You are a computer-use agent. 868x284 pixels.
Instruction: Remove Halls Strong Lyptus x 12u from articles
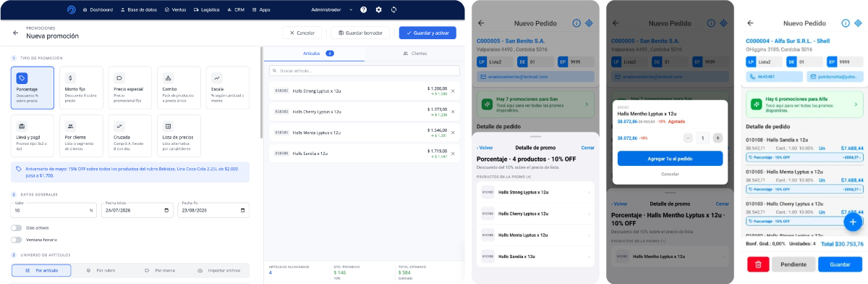coord(454,91)
